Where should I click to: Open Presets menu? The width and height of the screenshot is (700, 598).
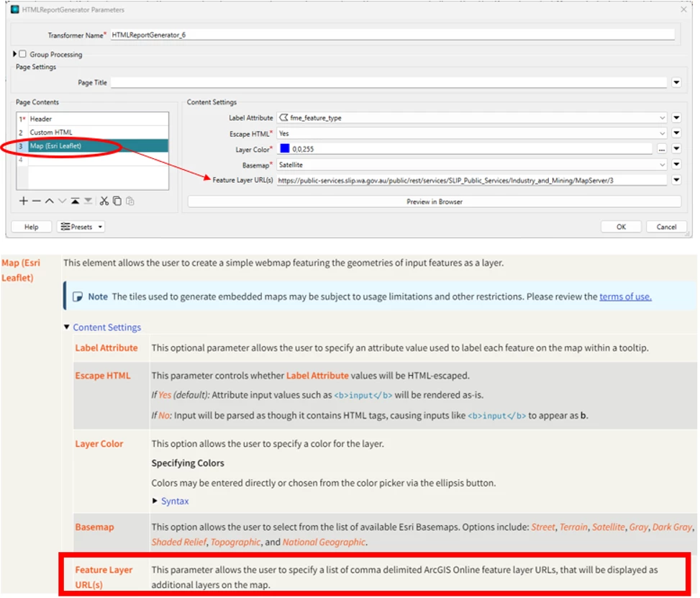82,227
